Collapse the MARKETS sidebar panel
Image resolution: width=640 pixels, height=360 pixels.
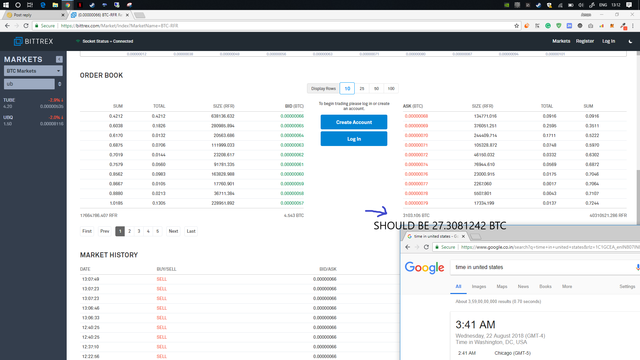59,59
